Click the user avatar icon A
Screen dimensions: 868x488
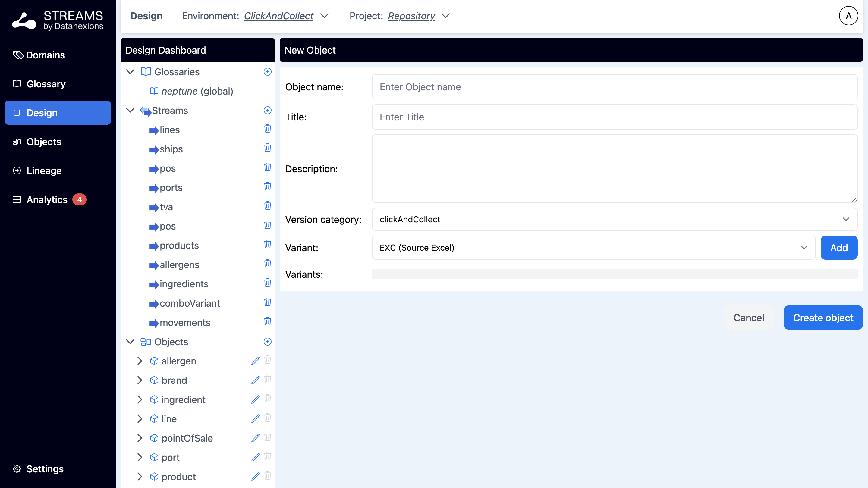(x=848, y=16)
